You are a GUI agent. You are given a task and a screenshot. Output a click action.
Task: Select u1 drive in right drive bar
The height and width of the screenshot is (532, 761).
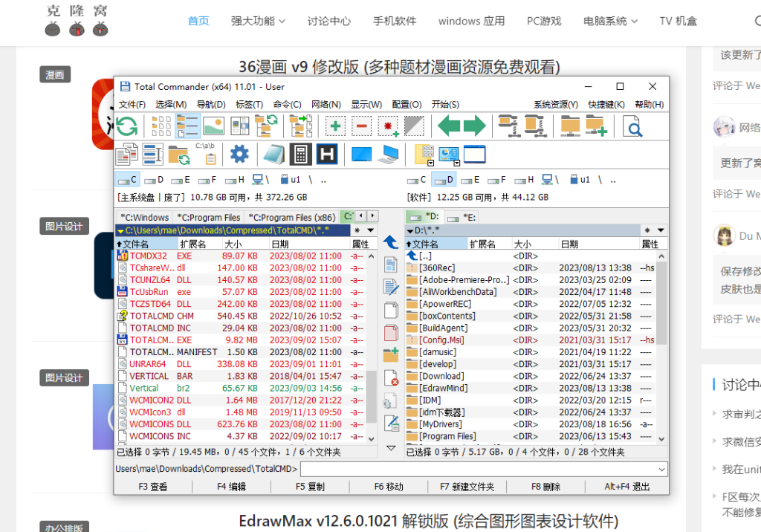click(580, 180)
